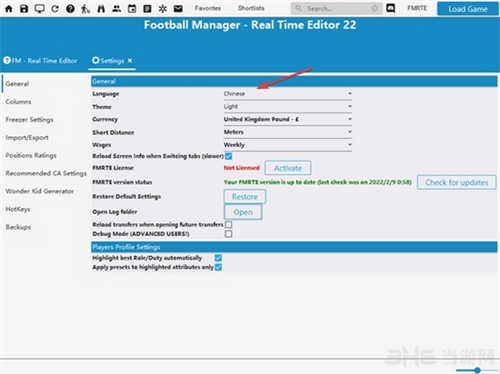Open Help via the question mark icon
This screenshot has height=374, width=500.
[70, 9]
